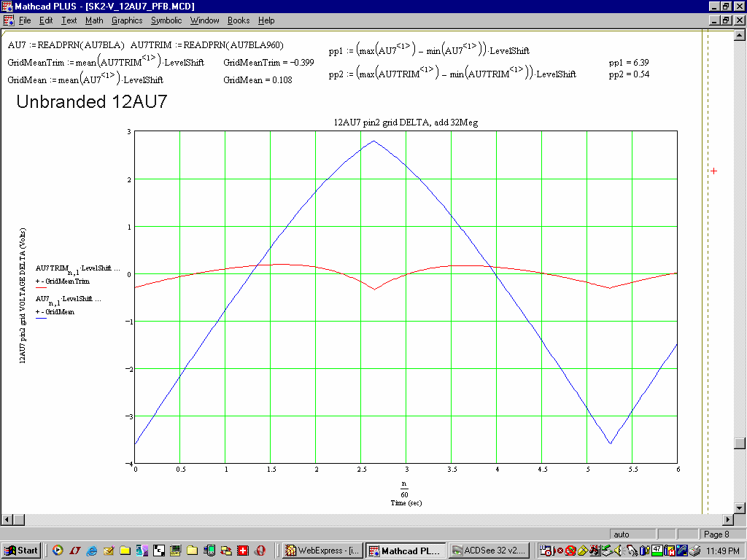Click the printer icon in system tray
Viewport: 747px width, 560px height.
pos(695,551)
